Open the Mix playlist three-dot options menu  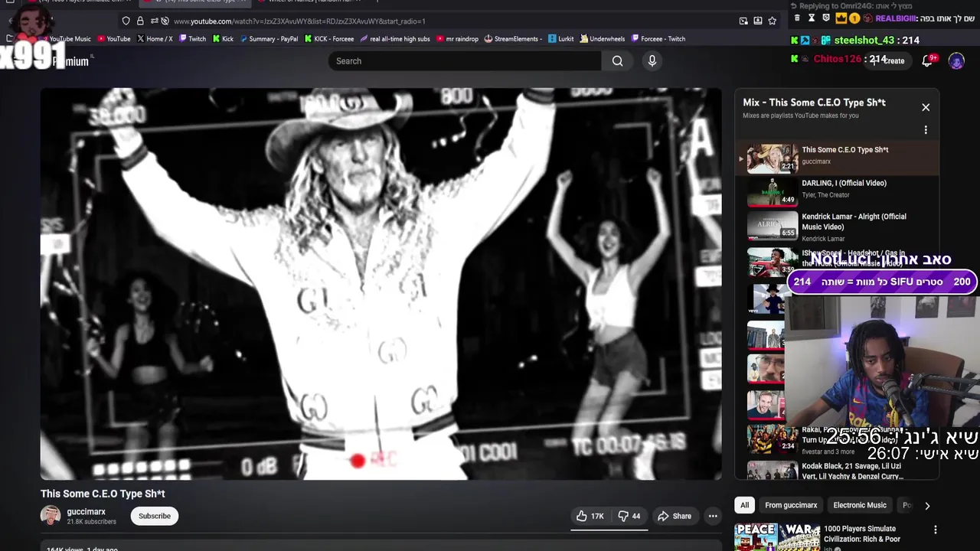926,130
